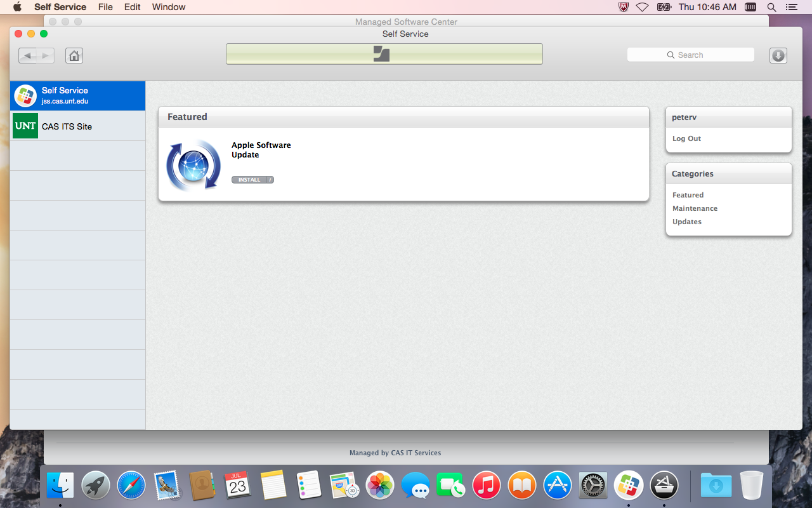Viewport: 812px width, 508px height.
Task: Click the battery status icon
Action: pos(664,7)
